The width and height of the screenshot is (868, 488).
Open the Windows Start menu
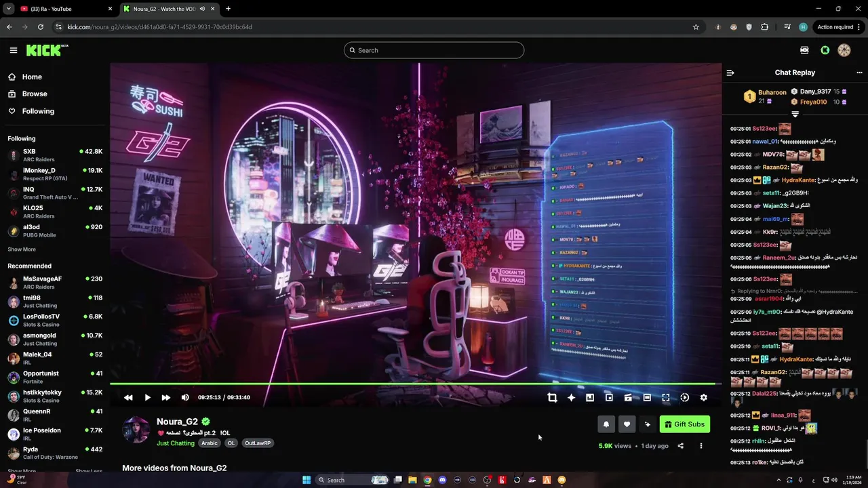[307, 480]
